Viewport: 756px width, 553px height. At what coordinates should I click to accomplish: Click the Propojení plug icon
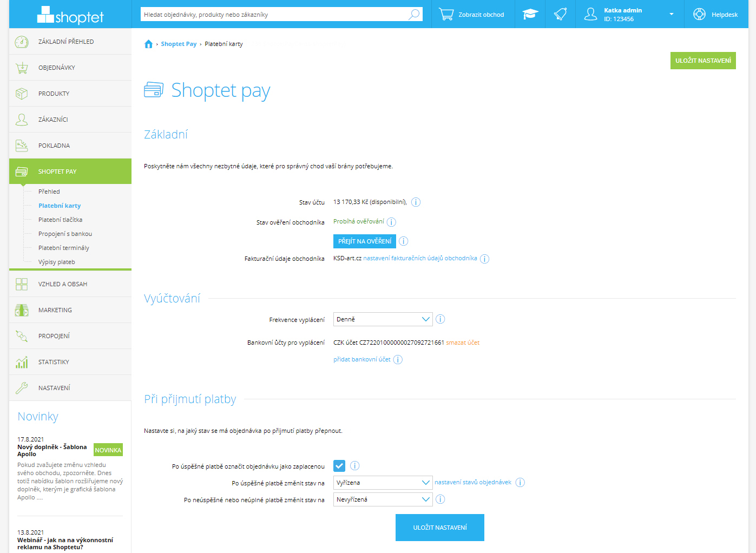(22, 336)
